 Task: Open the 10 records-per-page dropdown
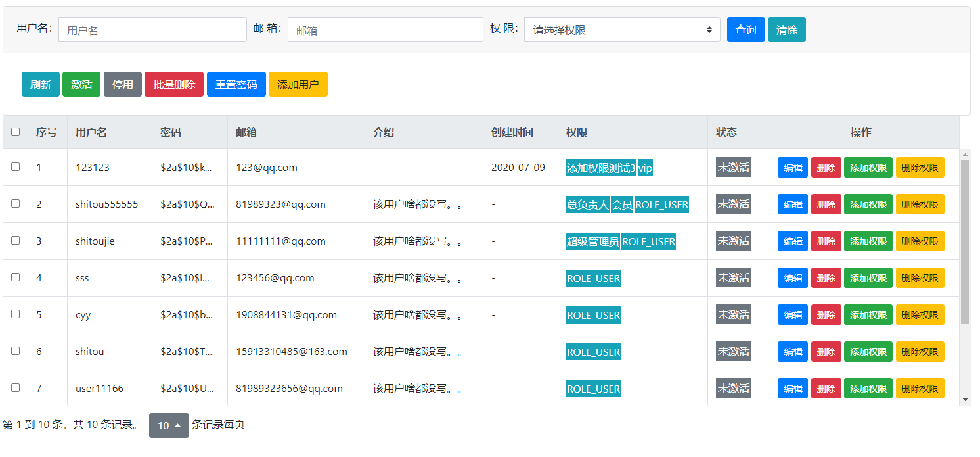coord(169,425)
